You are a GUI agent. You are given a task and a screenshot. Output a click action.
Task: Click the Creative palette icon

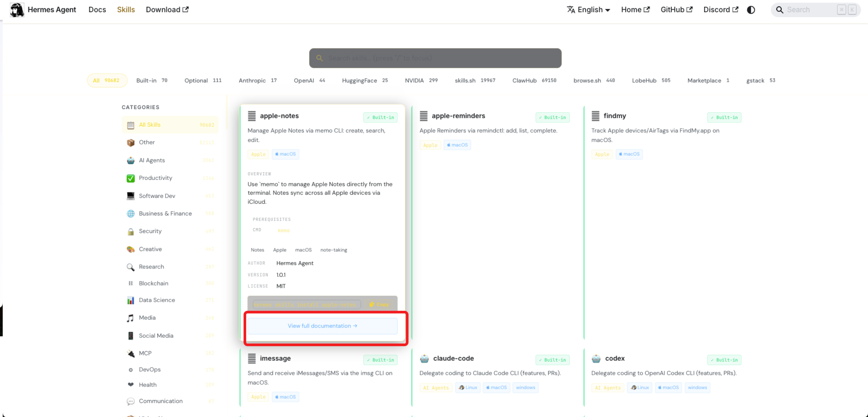[130, 249]
